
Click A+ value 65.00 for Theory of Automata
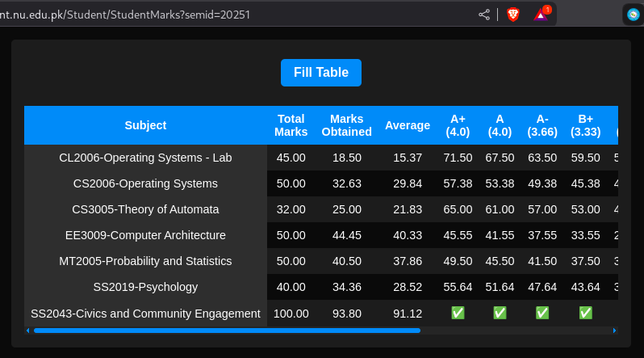(x=458, y=209)
